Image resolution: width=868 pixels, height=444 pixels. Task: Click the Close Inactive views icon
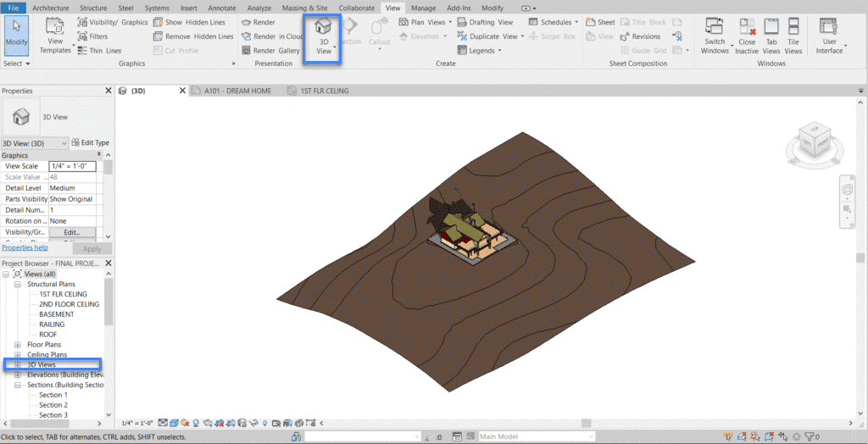point(747,37)
